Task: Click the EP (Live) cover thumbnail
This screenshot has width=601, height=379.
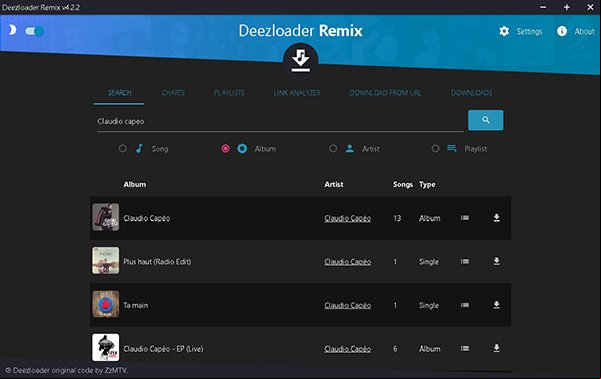Action: [105, 348]
